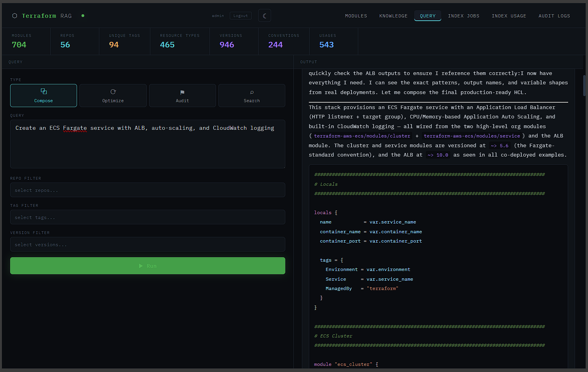Click the OUTPUT panel header
Screen dimensions: 588x372
point(309,62)
